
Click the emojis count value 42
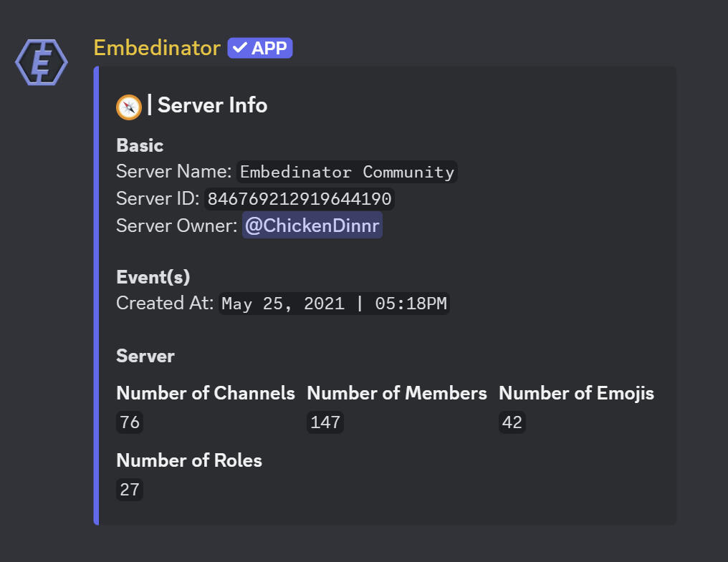(x=512, y=422)
